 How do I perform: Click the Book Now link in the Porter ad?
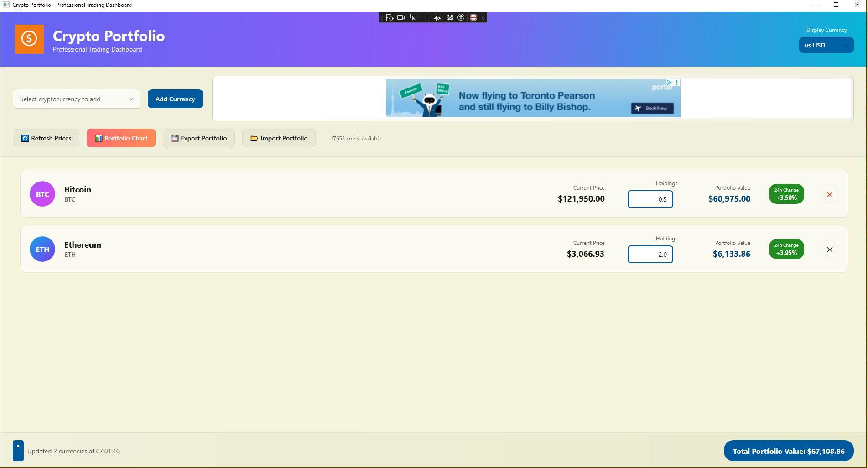click(653, 109)
